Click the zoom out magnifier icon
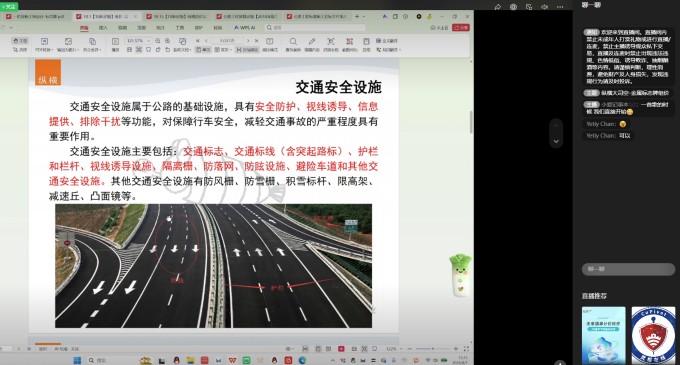The height and width of the screenshot is (365, 680). [x=158, y=41]
